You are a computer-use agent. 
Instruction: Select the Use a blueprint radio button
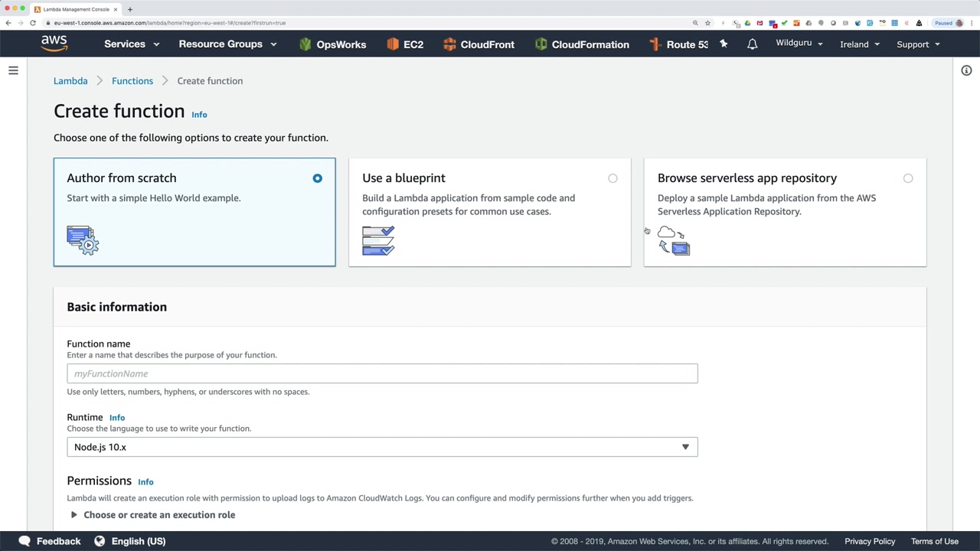(x=612, y=178)
